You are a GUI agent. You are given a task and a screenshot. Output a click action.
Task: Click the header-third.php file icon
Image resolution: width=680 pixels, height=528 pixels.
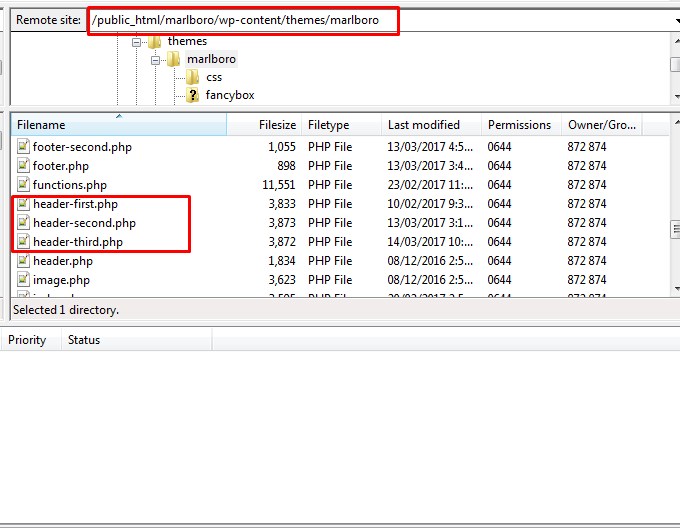click(23, 242)
